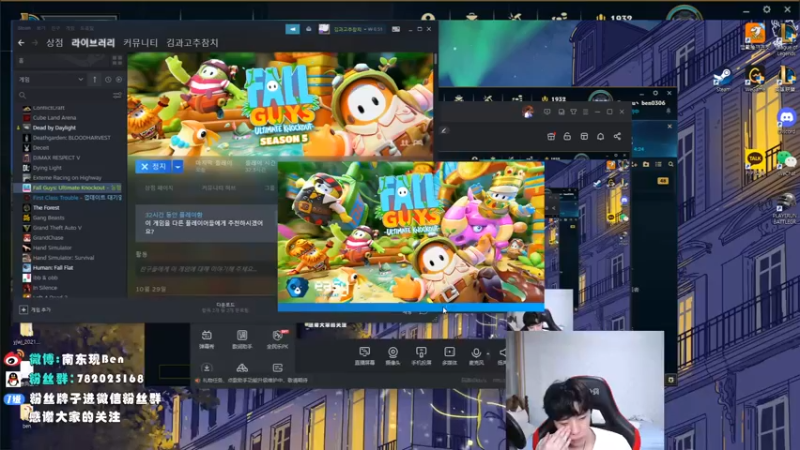Open 弹幕秀 danmaku icon in streaming tool

(x=207, y=339)
